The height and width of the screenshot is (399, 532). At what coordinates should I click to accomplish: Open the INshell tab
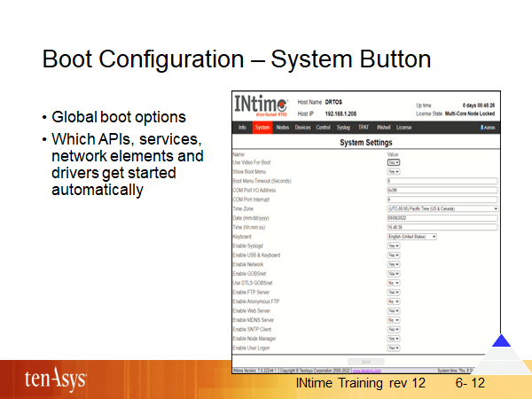coord(383,128)
